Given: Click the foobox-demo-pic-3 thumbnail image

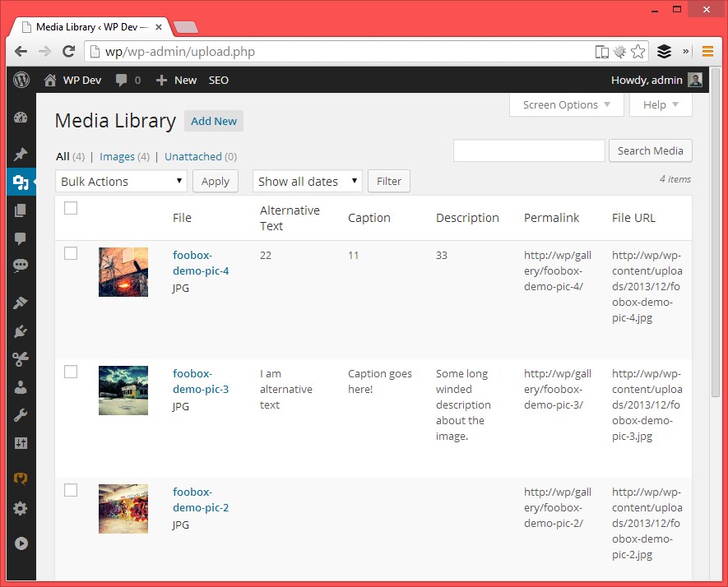Looking at the screenshot, I should 123,391.
